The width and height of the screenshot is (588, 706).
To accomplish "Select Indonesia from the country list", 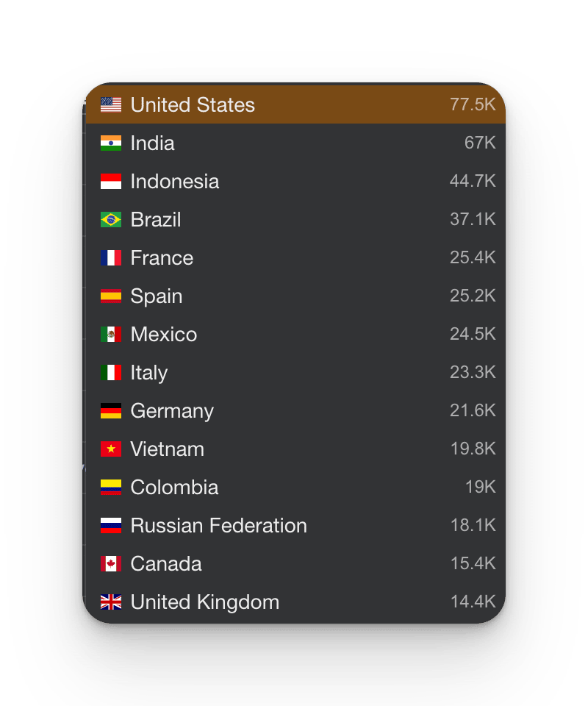I will coord(295,182).
